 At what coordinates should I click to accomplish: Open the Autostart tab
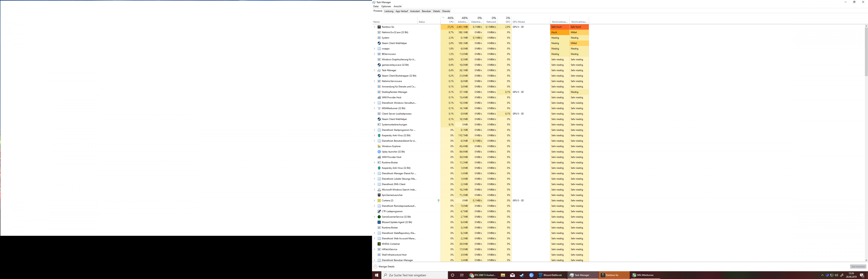(415, 11)
